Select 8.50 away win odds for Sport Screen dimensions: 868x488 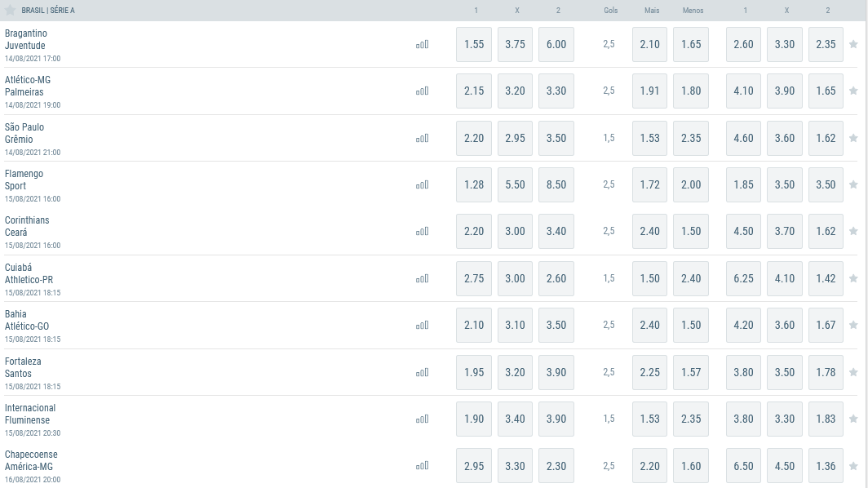point(556,185)
